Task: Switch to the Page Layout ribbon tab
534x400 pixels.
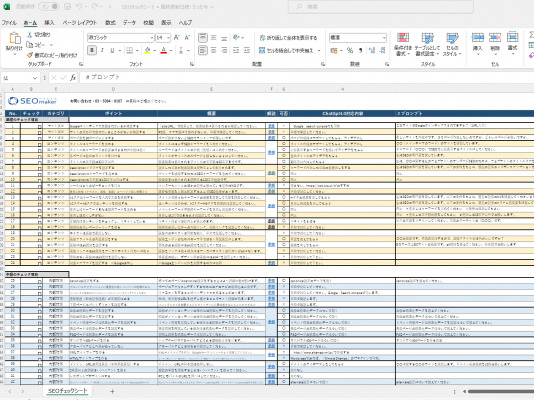Action: click(x=79, y=22)
